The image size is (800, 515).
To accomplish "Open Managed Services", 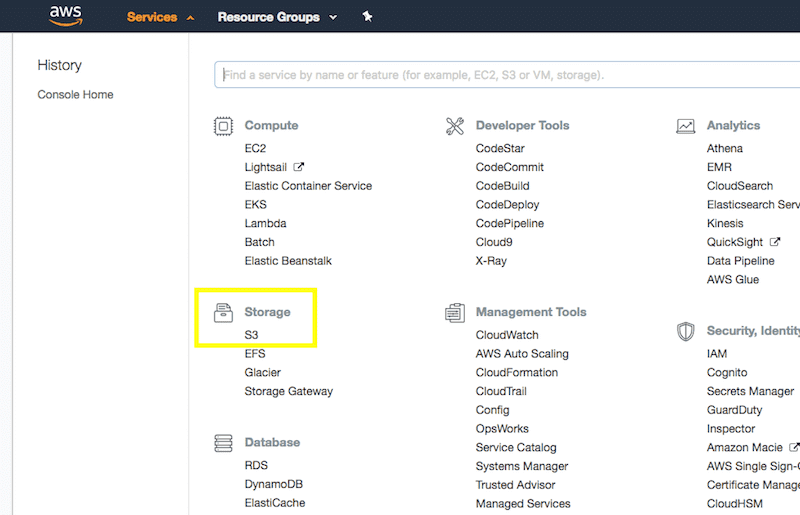I will [523, 504].
